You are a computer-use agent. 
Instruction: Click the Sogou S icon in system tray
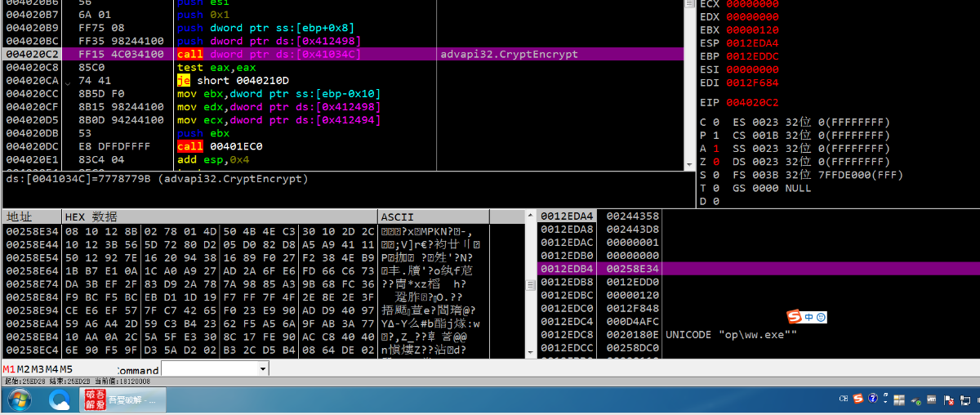click(x=858, y=399)
